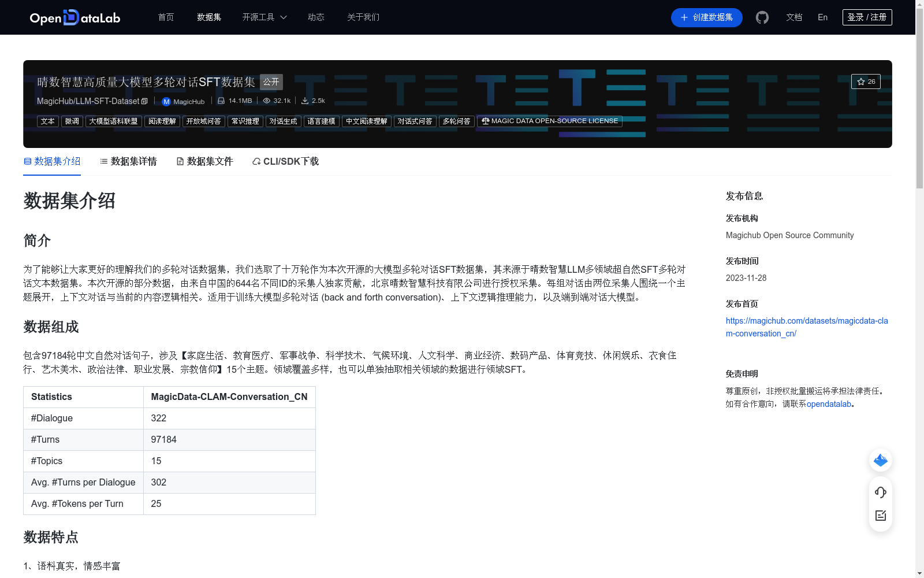The height and width of the screenshot is (578, 924).
Task: Expand the 开源工具 dropdown menu
Action: (264, 17)
